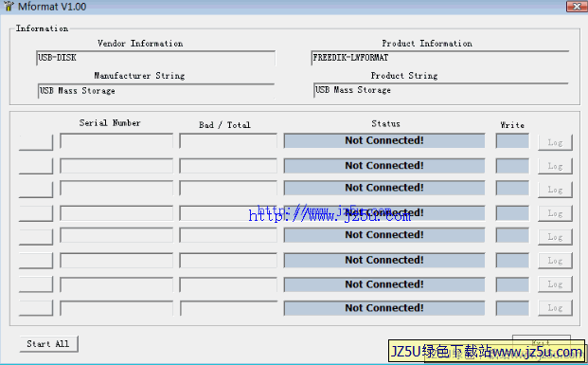Click the blank start button of the fifth row

coord(36,237)
